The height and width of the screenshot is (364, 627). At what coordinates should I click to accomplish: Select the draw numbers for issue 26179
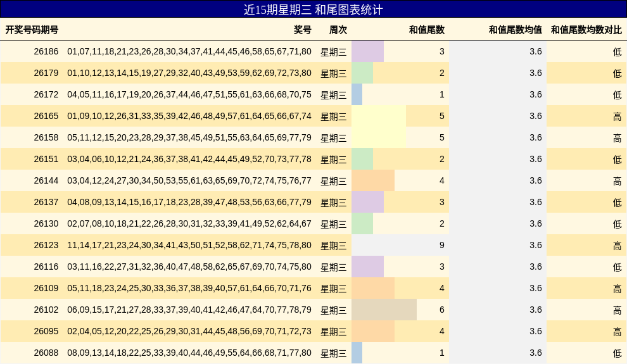click(189, 73)
